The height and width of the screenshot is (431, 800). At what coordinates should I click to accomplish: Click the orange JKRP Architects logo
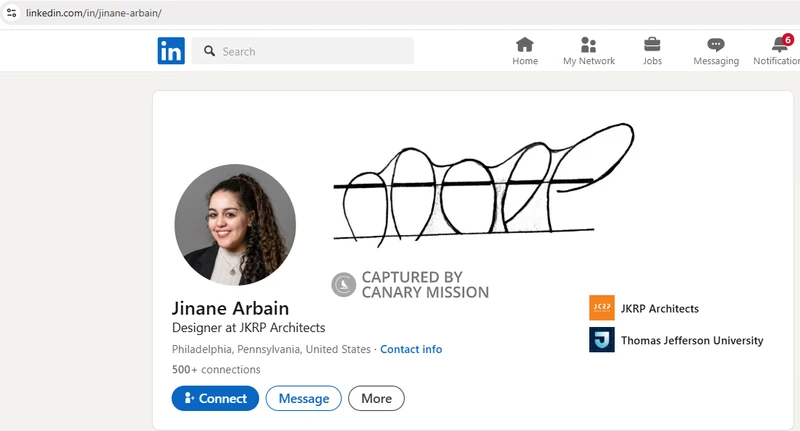click(602, 308)
